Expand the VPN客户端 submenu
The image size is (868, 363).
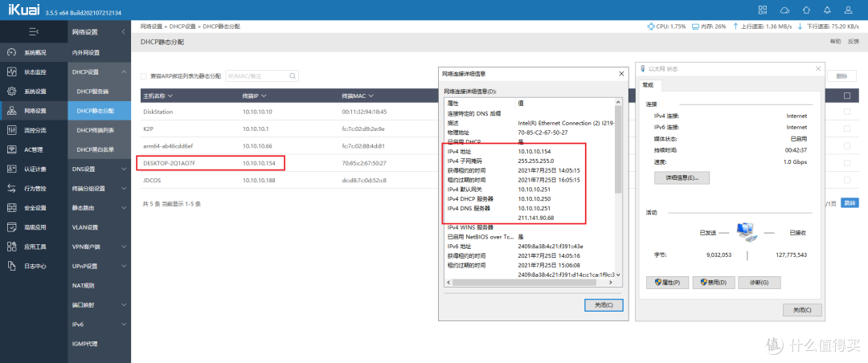(96, 247)
